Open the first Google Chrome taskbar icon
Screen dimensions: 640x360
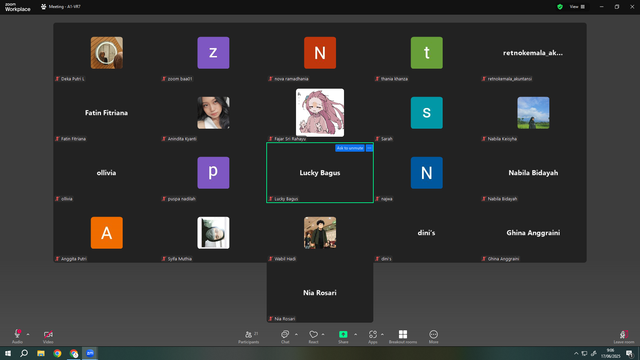coord(57,353)
